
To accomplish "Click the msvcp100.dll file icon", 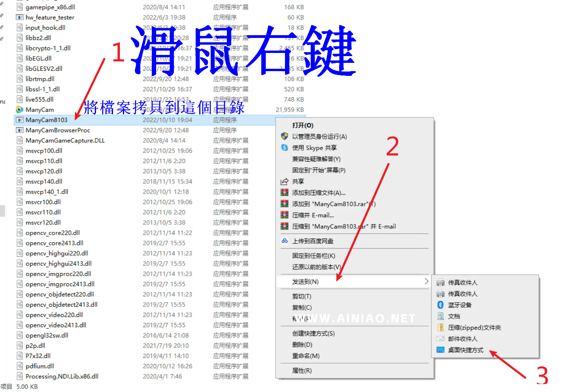I will 19,151.
